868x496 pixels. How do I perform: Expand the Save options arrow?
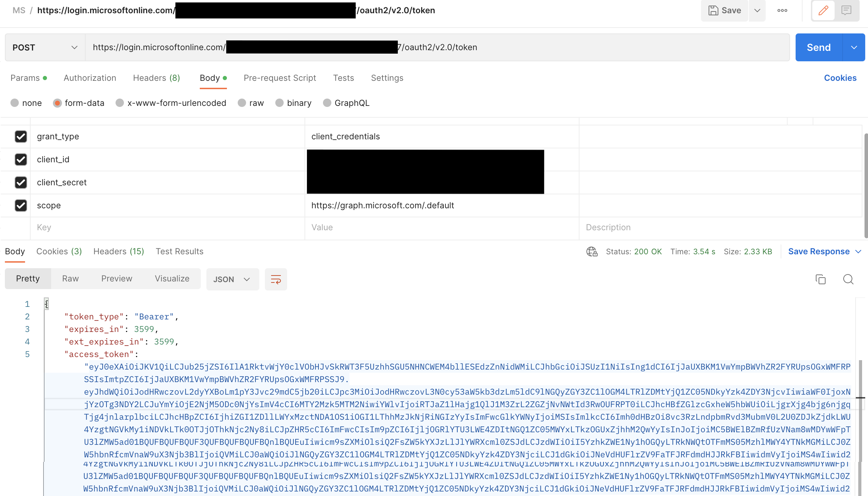click(757, 10)
